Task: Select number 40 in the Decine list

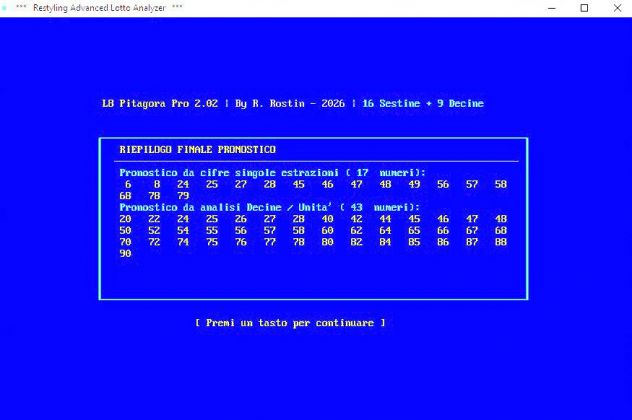Action: point(327,219)
